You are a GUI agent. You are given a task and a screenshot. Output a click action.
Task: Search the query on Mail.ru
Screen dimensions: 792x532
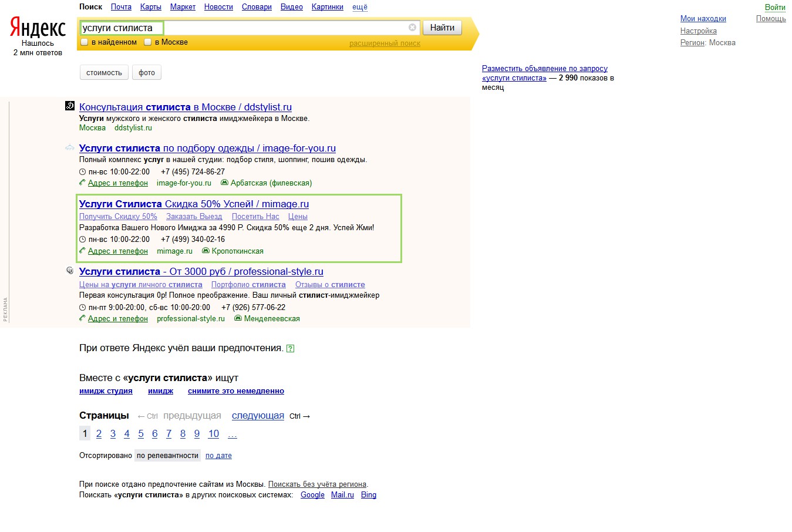tap(342, 495)
